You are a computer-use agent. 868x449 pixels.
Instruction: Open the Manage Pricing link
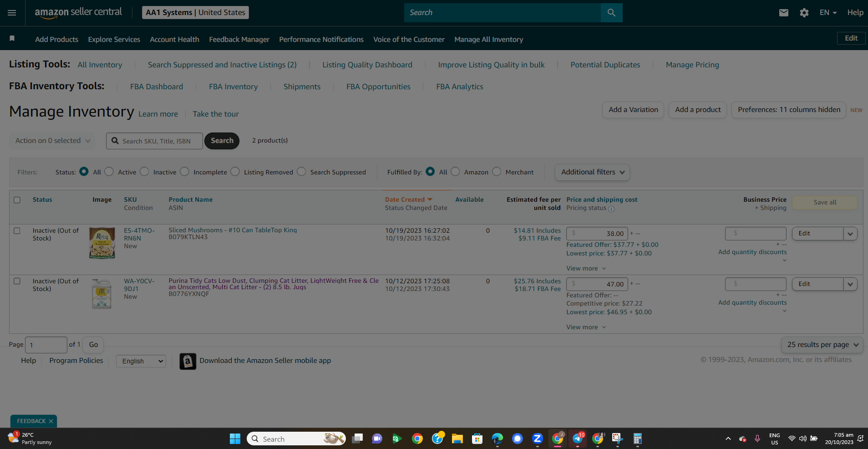click(692, 65)
